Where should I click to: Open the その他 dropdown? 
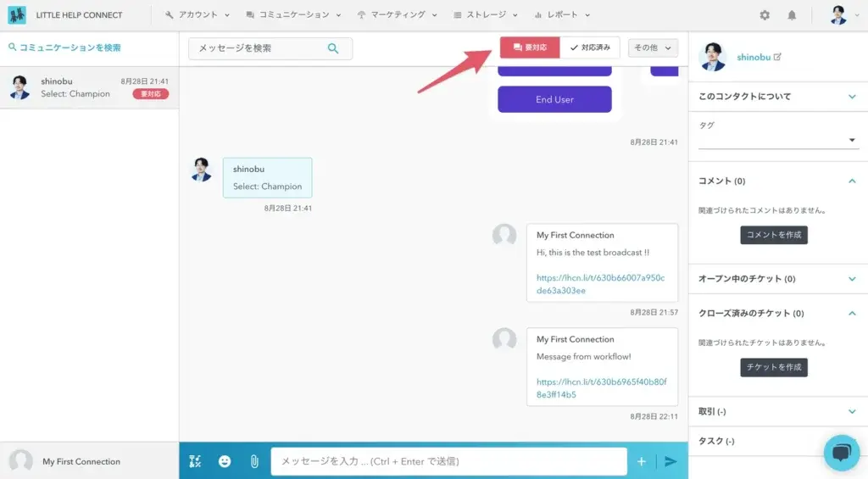pyautogui.click(x=653, y=48)
